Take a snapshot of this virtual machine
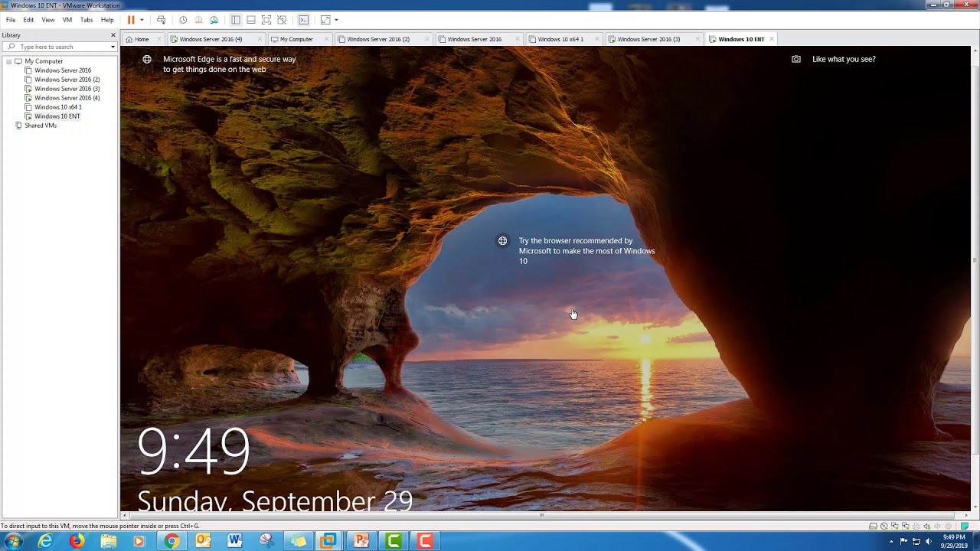980x551 pixels. tap(183, 20)
